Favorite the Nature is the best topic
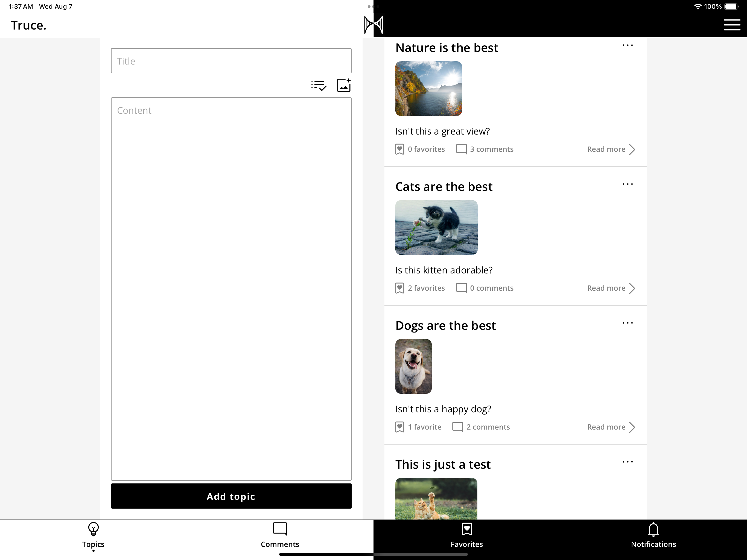The width and height of the screenshot is (747, 560). pos(420,149)
